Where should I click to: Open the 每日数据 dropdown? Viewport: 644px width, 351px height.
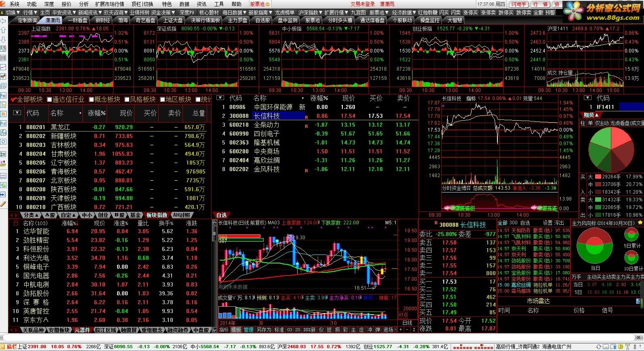point(234,13)
